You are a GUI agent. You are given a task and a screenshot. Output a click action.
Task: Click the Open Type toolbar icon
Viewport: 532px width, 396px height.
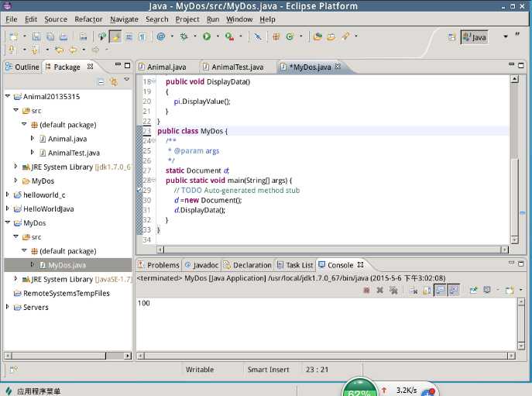click(x=317, y=36)
